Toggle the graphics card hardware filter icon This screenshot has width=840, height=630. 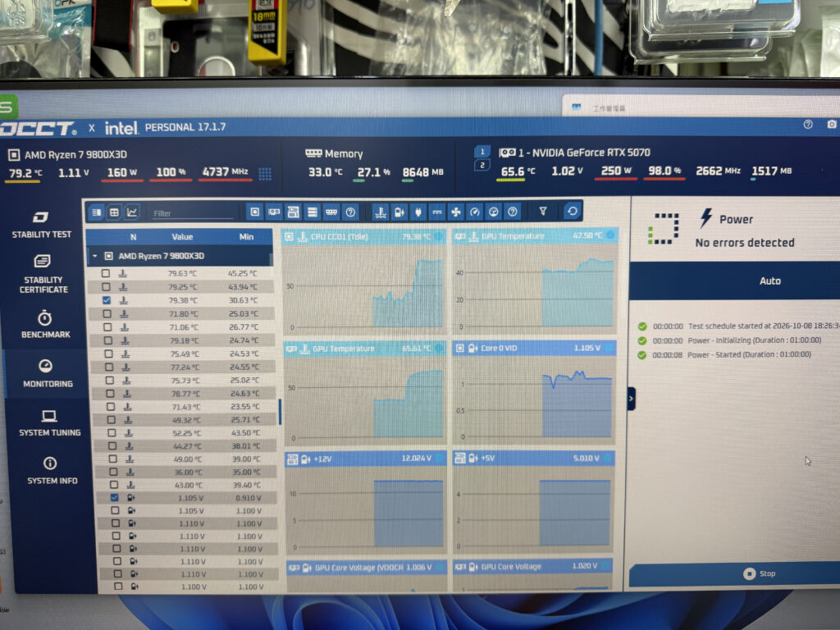(x=274, y=212)
